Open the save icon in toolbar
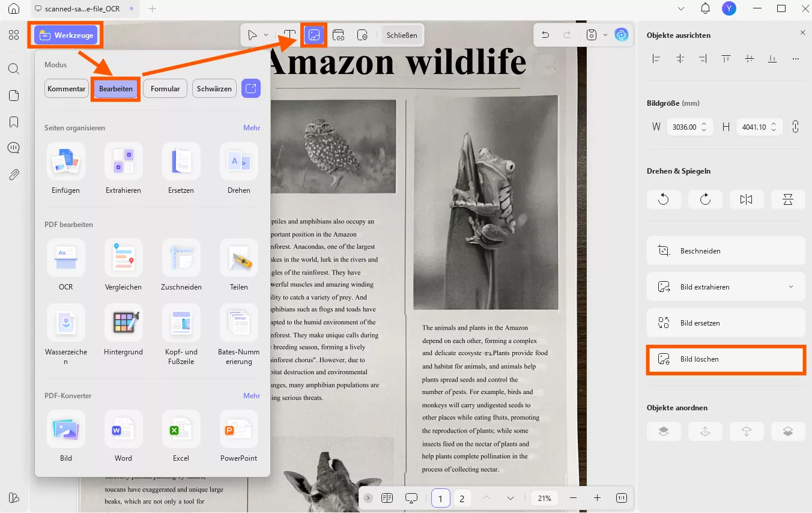Screen dimensions: 812x513 click(592, 35)
